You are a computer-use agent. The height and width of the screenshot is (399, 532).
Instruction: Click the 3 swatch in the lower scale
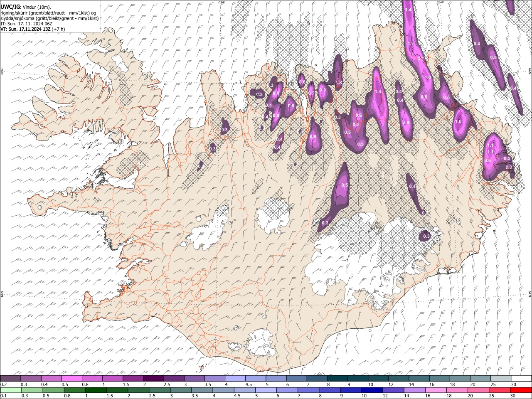coord(180,390)
